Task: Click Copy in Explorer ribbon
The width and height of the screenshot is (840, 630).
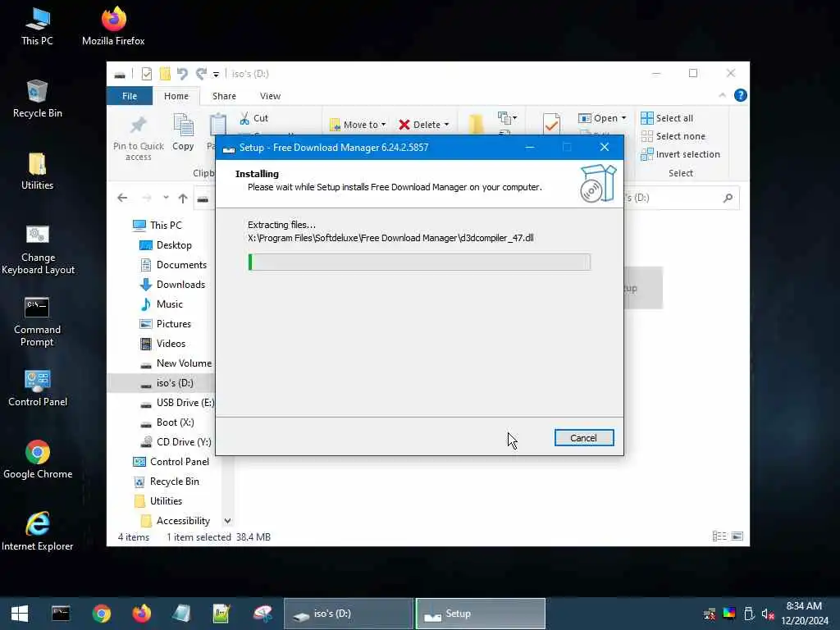Action: tap(183, 132)
